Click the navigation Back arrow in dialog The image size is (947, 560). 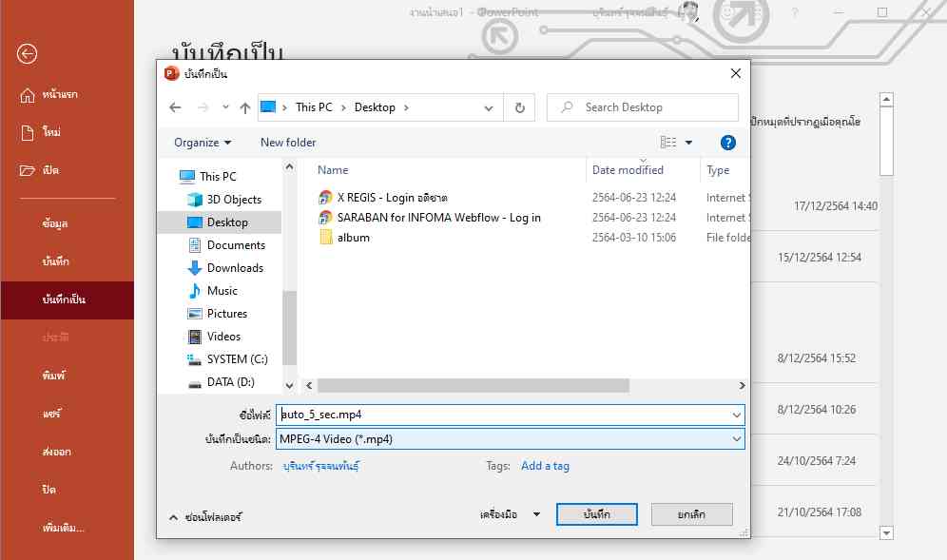coord(175,108)
